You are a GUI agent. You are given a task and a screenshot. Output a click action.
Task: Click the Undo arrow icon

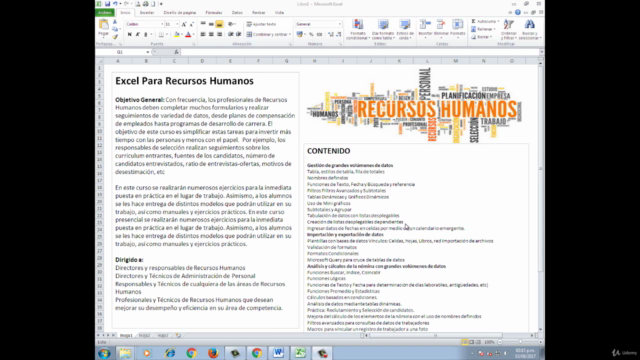pyautogui.click(x=116, y=4)
